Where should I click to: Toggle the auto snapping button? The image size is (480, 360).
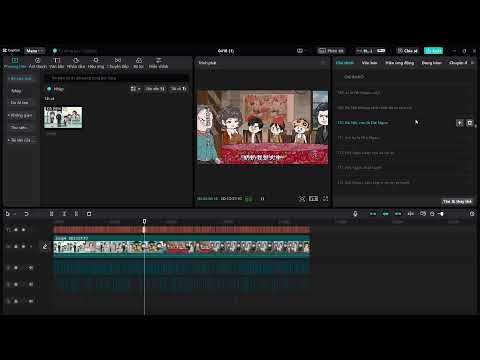(x=386, y=214)
